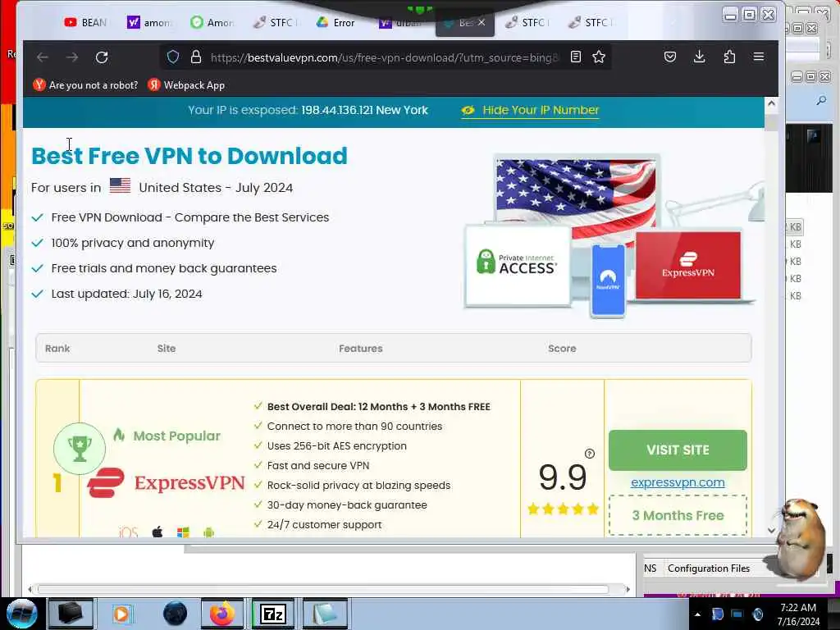Click the page scrollbar down arrow
840x630 pixels.
coord(771,531)
